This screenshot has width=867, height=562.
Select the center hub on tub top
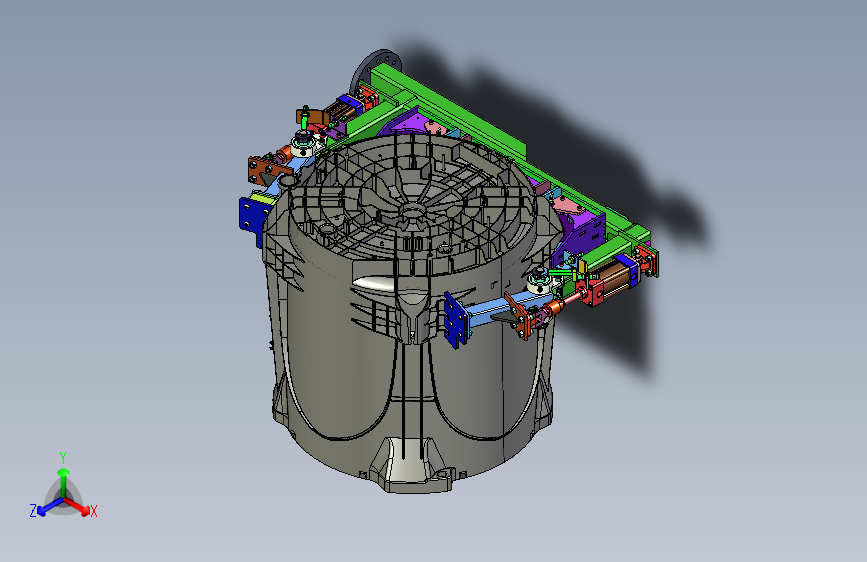(410, 211)
